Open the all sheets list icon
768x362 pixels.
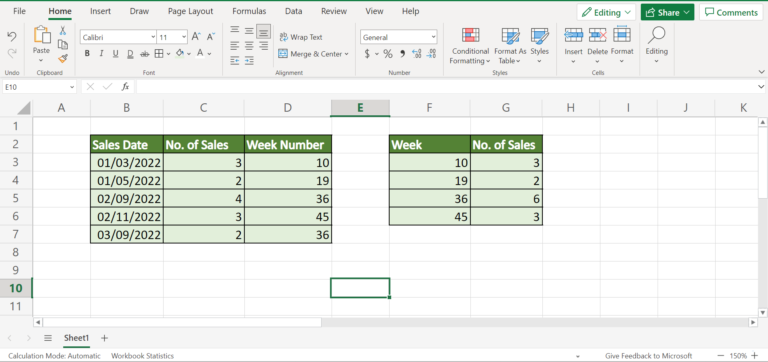[x=48, y=338]
